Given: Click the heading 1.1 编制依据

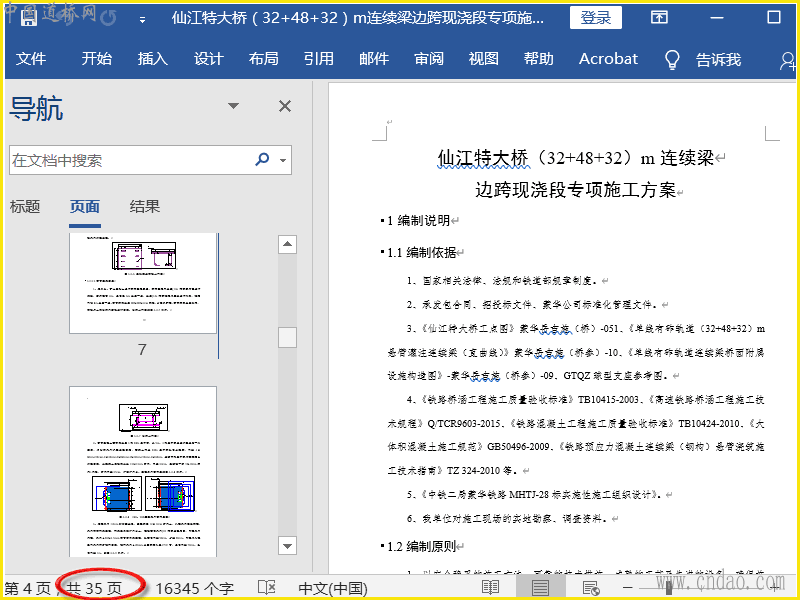Looking at the screenshot, I should 421,252.
